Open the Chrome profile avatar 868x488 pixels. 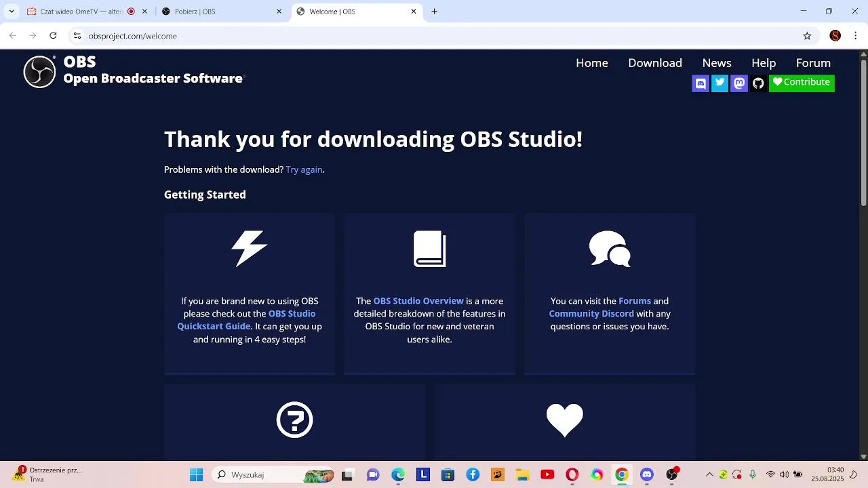coord(835,36)
